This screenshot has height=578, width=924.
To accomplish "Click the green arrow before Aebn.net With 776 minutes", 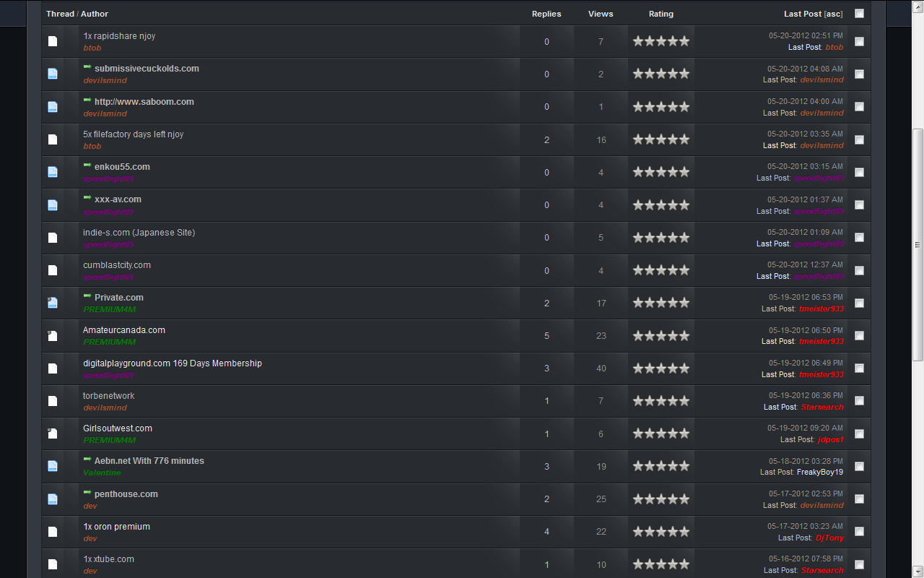I will [87, 460].
